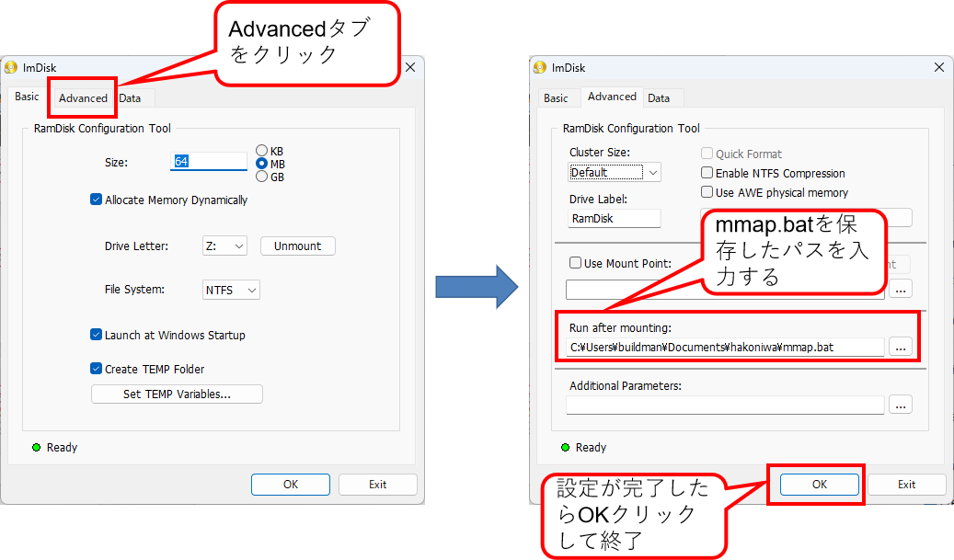
Task: Click ImDisk title icon in left window
Action: (x=11, y=67)
